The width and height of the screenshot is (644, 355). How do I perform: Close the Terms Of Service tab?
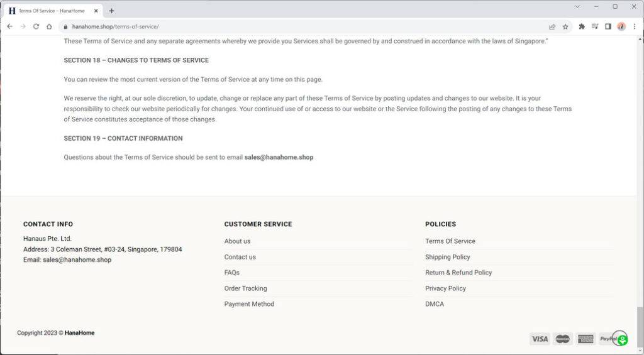(x=96, y=11)
